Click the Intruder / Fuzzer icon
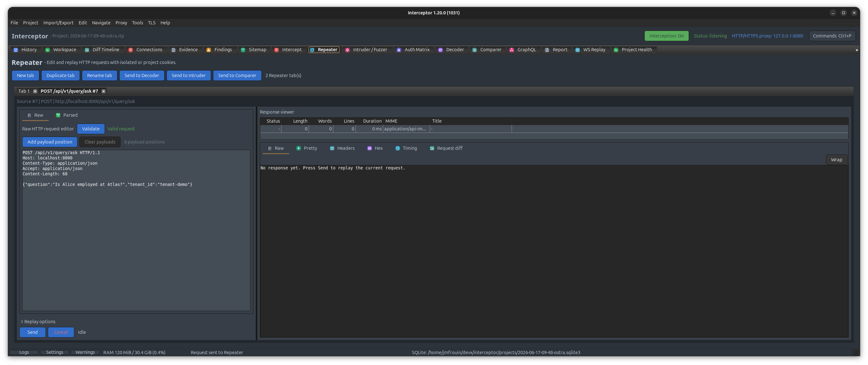868x365 pixels. tap(347, 50)
